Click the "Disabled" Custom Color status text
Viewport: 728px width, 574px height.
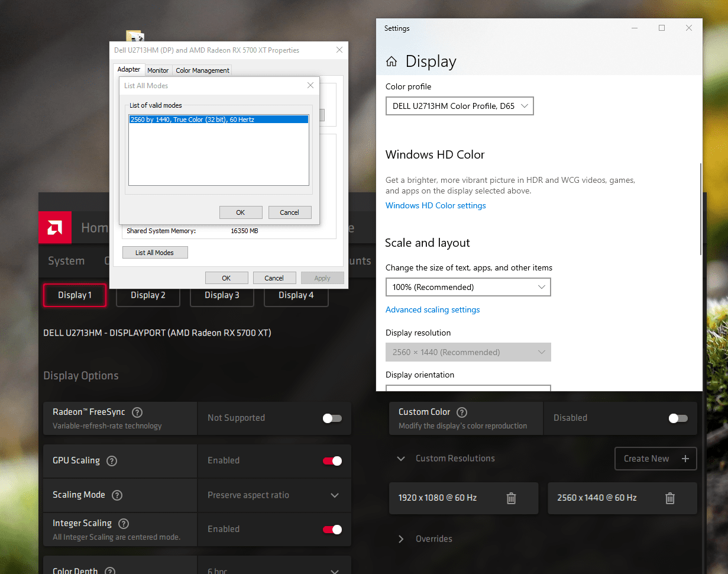tap(570, 418)
